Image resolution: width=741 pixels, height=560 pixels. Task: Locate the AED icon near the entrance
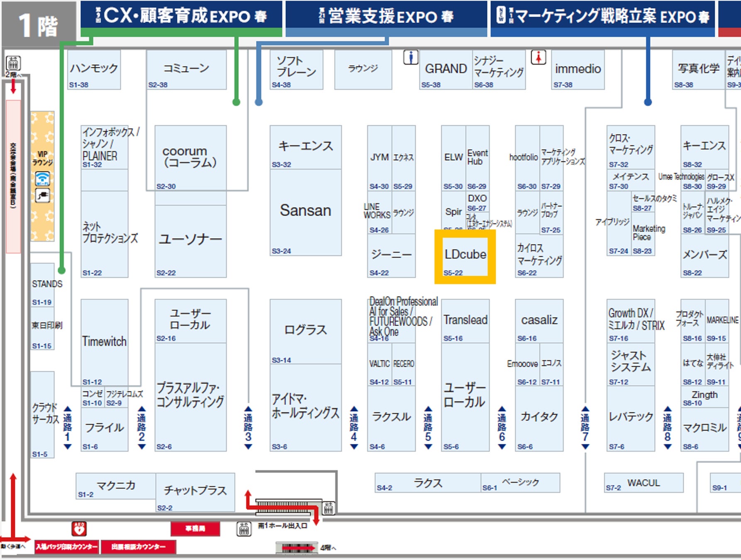[79, 528]
